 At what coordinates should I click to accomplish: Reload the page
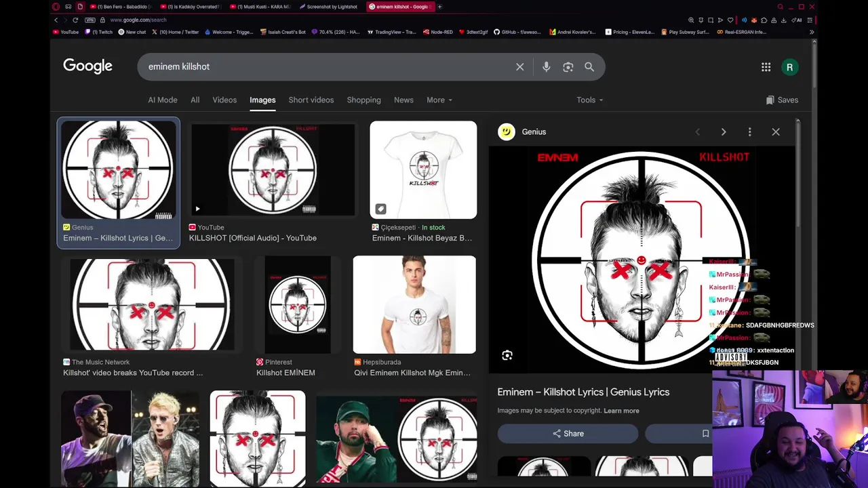coord(75,20)
